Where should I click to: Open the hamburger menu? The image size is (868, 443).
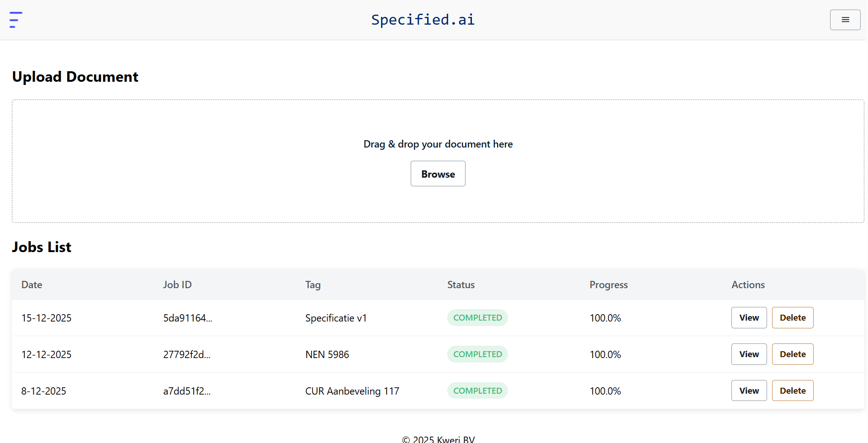tap(845, 20)
